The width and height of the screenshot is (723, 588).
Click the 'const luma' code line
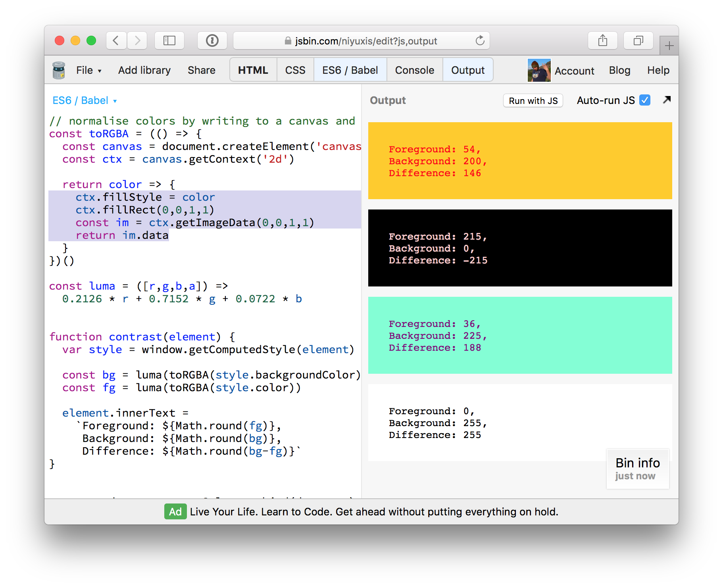(138, 286)
